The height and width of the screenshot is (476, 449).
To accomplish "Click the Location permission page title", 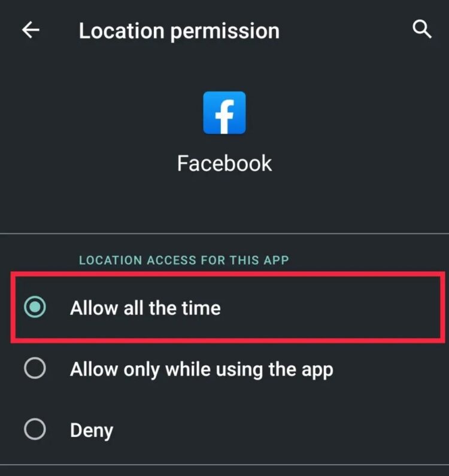I will [x=179, y=31].
